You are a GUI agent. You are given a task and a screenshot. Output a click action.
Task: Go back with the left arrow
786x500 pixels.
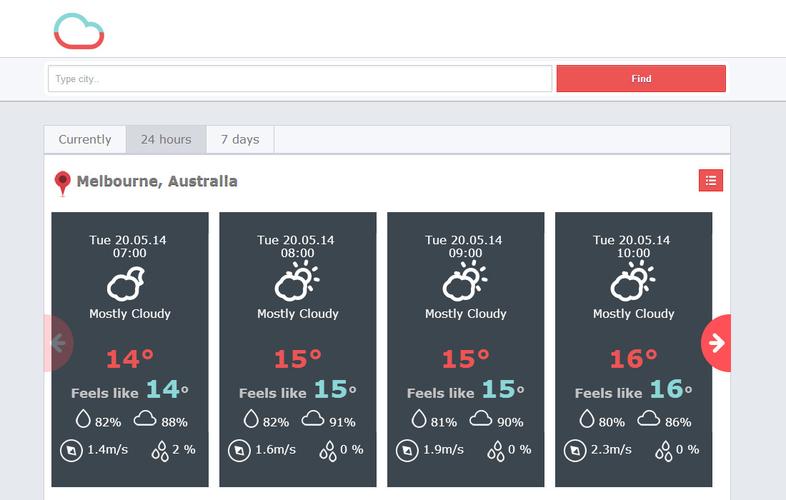59,343
